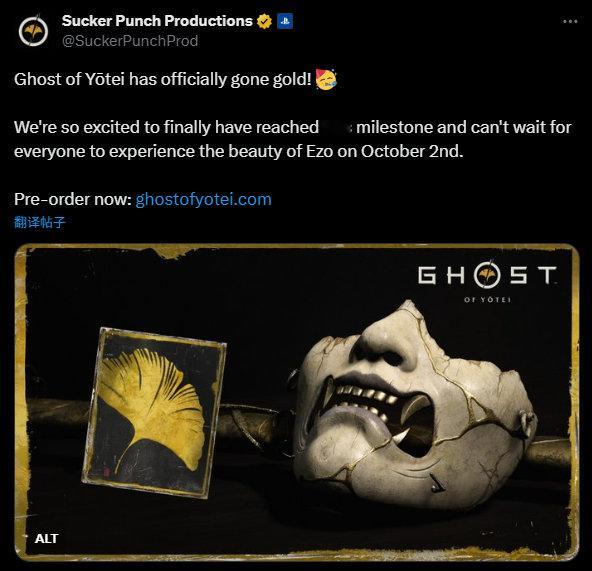
Task: Click the Sucker Punch Productions display name
Action: (x=157, y=21)
